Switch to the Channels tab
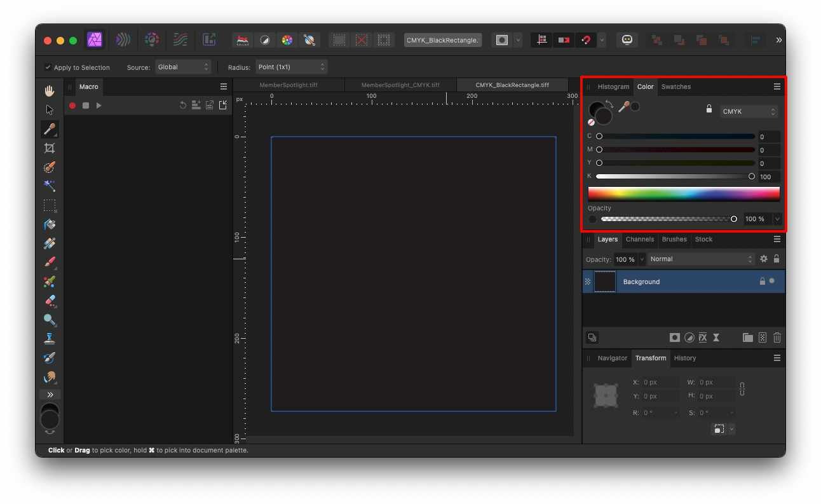 [x=640, y=240]
